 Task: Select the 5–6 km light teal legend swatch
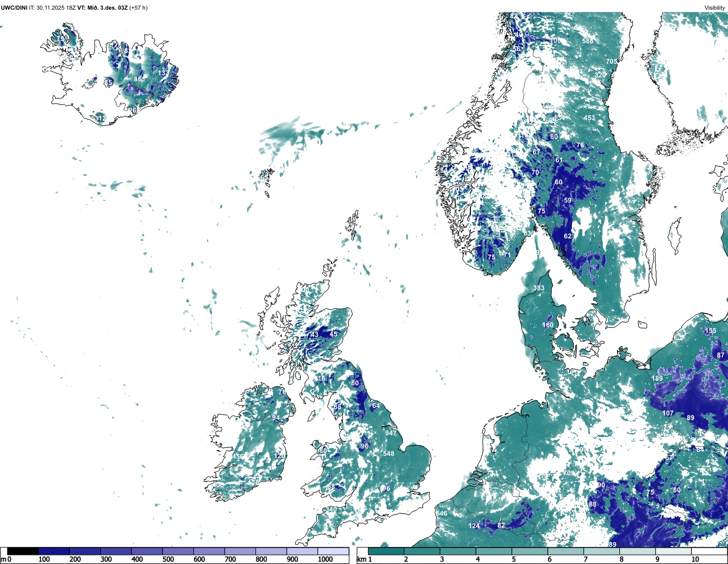[x=530, y=551]
